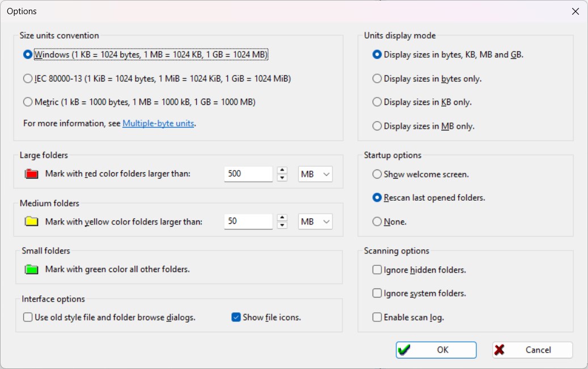
Task: Click the green small folder icon
Action: coord(31,270)
